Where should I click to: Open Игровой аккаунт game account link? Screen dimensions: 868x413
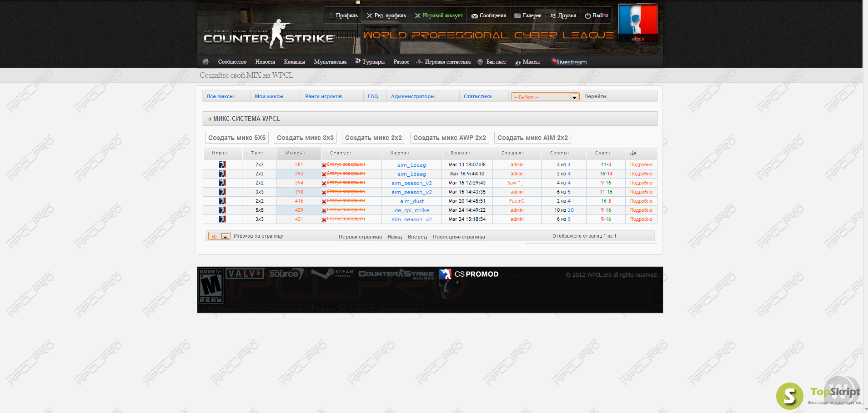pos(439,15)
